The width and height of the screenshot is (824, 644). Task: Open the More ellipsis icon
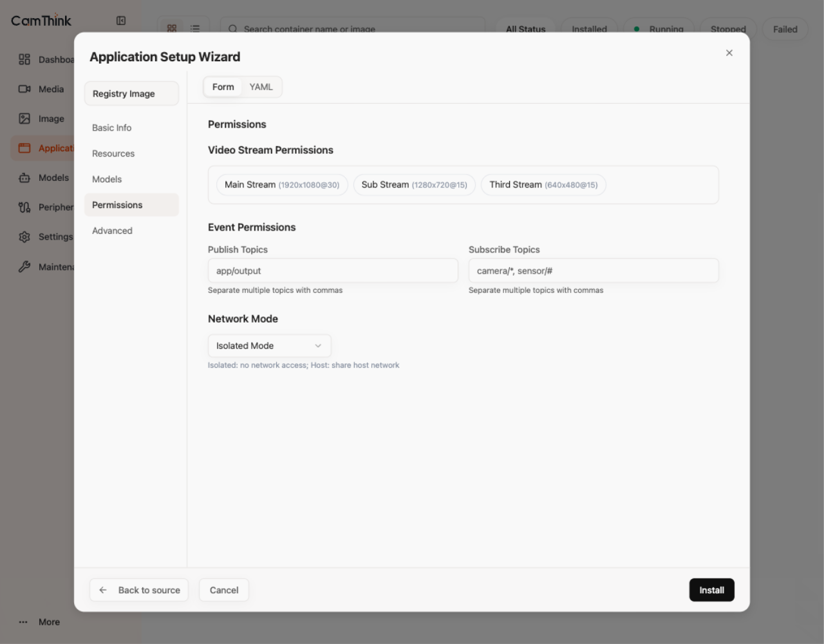[23, 622]
